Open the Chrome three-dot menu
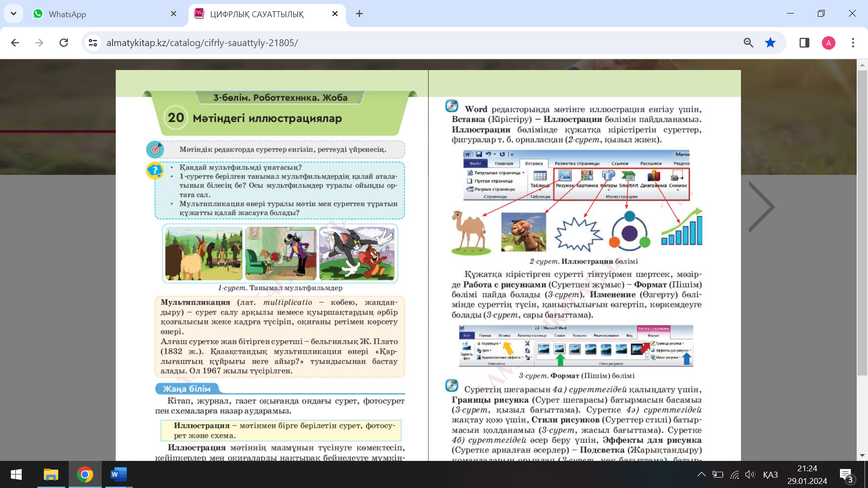This screenshot has width=868, height=488. pos(853,42)
